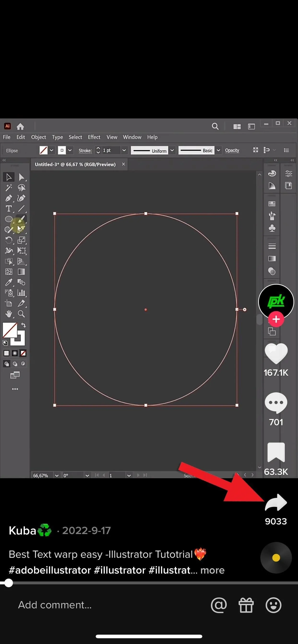Tap the TikTok share arrow icon
Viewport: 298px width, 644px height.
(276, 502)
